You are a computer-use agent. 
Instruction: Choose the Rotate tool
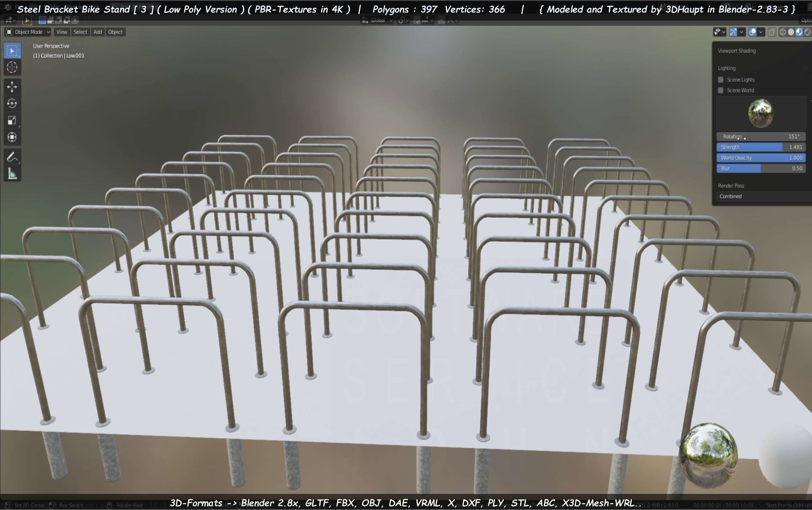pos(12,103)
